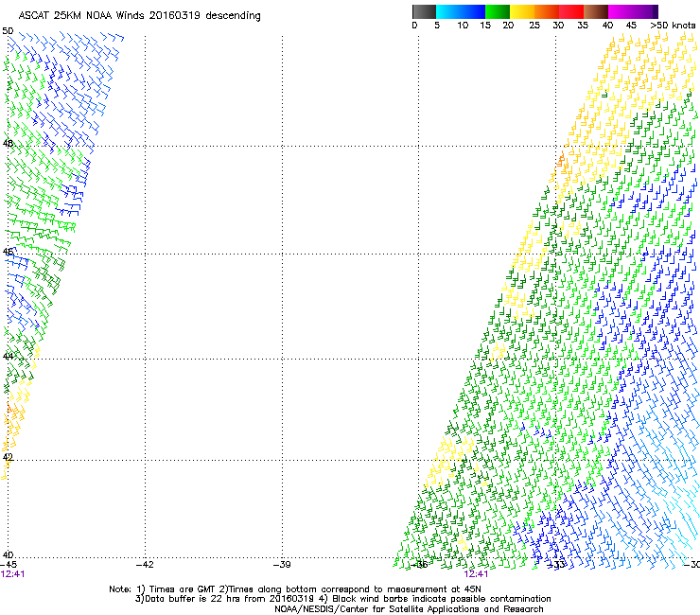Click the latitude label '50' on left axis
Image resolution: width=700 pixels, height=615 pixels.
pyautogui.click(x=8, y=31)
